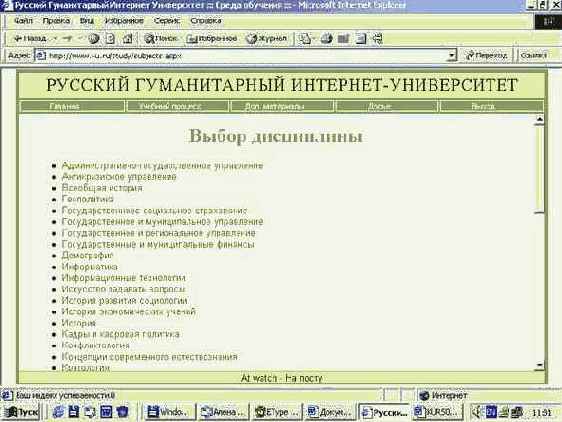Open the Избранное menu in menu bar

click(x=124, y=21)
